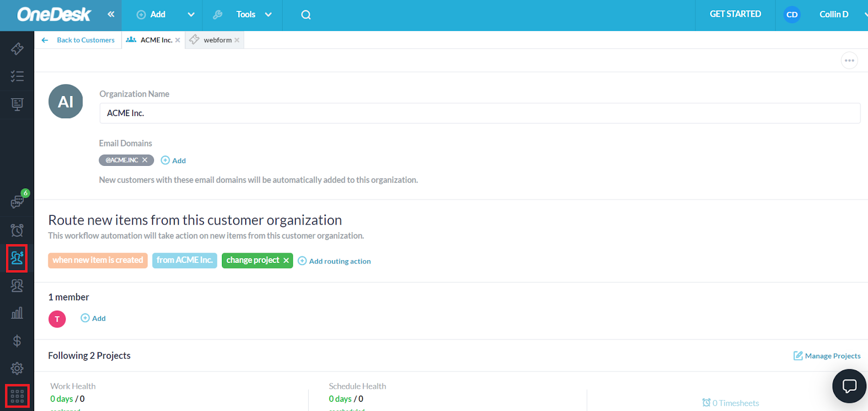
Task: Expand the Add dropdown arrow
Action: pos(191,15)
